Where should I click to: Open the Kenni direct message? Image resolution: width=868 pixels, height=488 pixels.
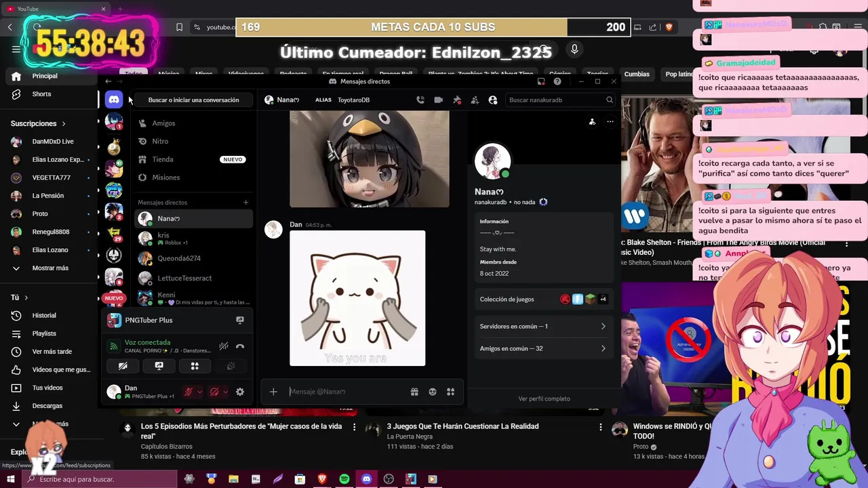coord(193,298)
